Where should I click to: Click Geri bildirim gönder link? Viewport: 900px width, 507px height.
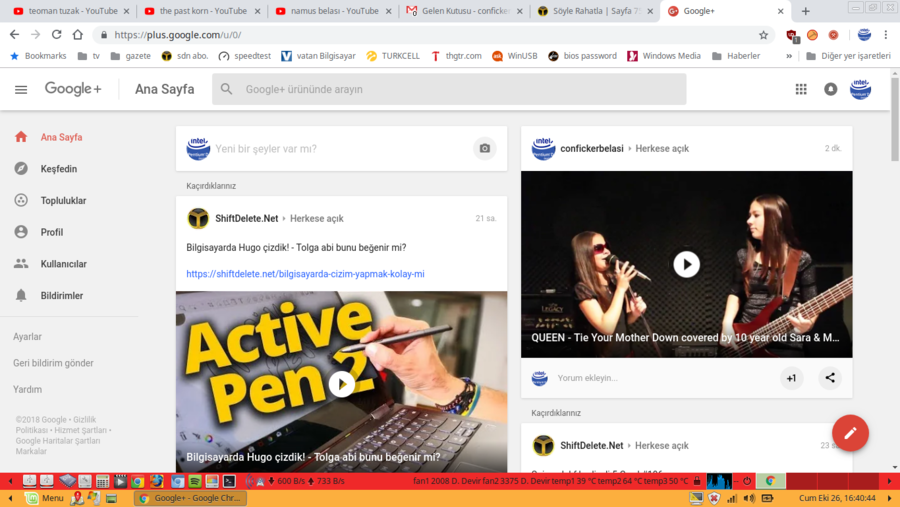(53, 363)
